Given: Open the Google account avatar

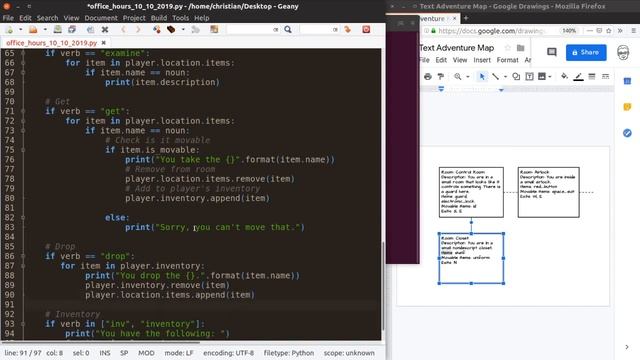Looking at the screenshot, I should pos(623,52).
